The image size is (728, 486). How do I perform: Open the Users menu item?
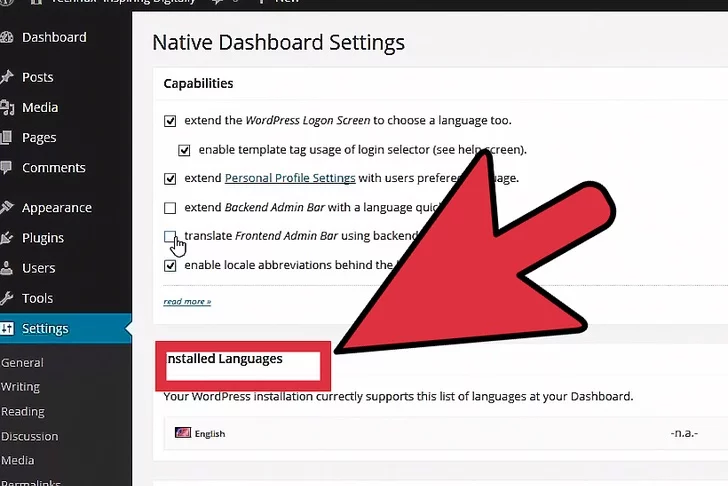39,268
